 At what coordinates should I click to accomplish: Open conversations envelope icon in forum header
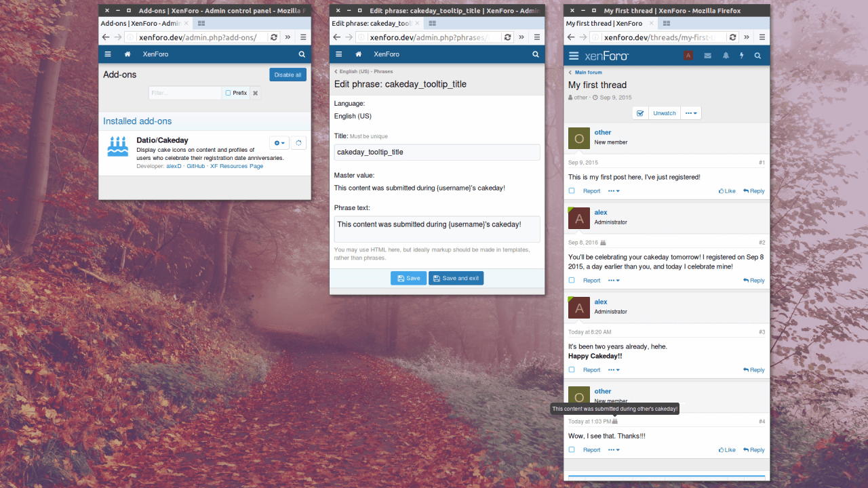click(708, 56)
